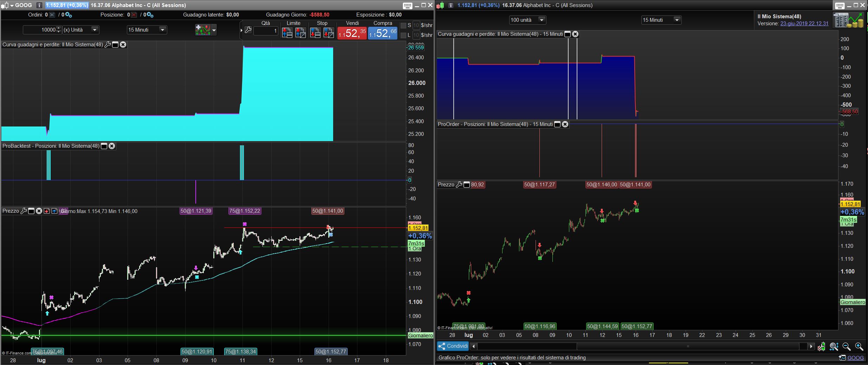The width and height of the screenshot is (868, 365).
Task: Click the zoom out magnifier on right chart
Action: pos(847,347)
